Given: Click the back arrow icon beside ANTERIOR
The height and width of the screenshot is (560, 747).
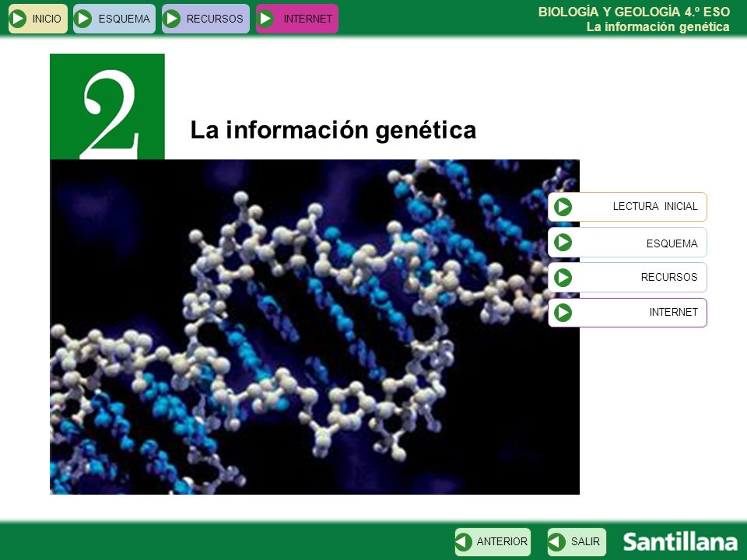Looking at the screenshot, I should [x=464, y=542].
